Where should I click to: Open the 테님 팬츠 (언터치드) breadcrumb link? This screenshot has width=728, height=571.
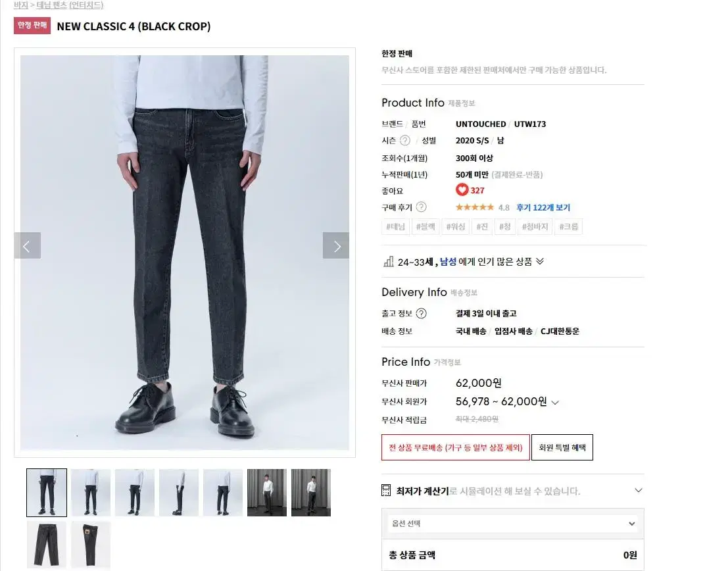(x=70, y=5)
